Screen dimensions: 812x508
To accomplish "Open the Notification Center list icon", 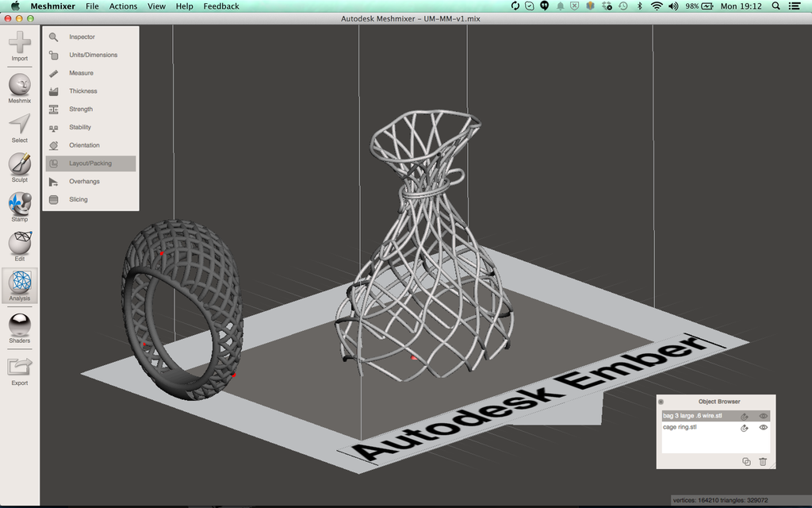I will coord(795,6).
